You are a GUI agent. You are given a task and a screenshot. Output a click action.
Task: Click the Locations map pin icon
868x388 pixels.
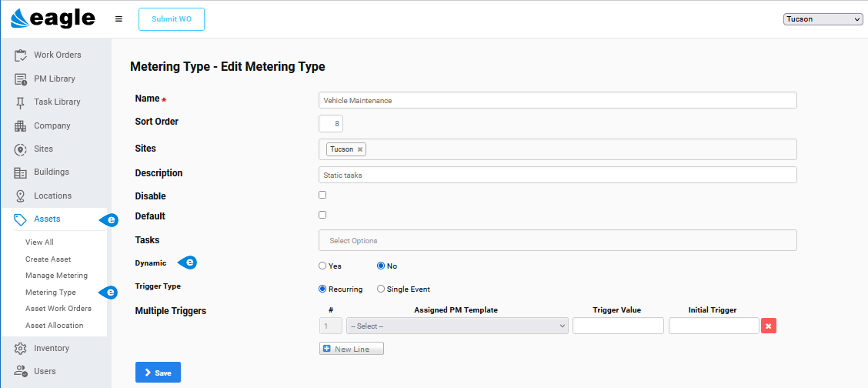[21, 196]
